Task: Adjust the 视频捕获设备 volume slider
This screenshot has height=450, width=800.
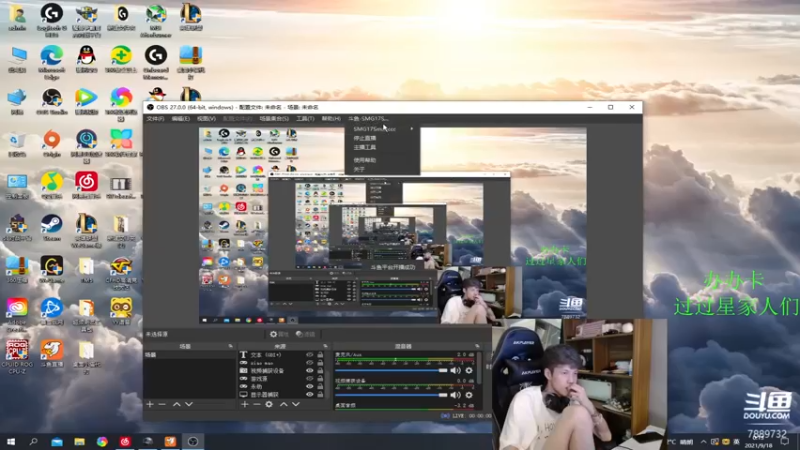Action: (391, 395)
